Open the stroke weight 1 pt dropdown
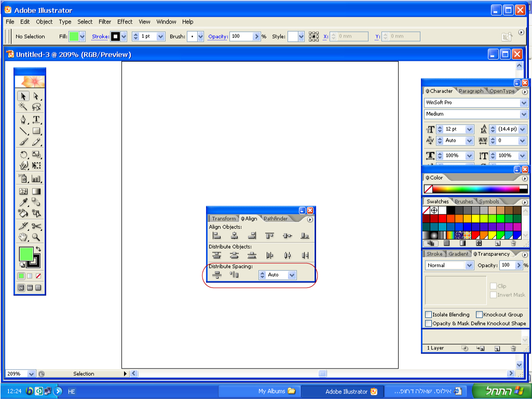This screenshot has width=532, height=399. click(161, 36)
